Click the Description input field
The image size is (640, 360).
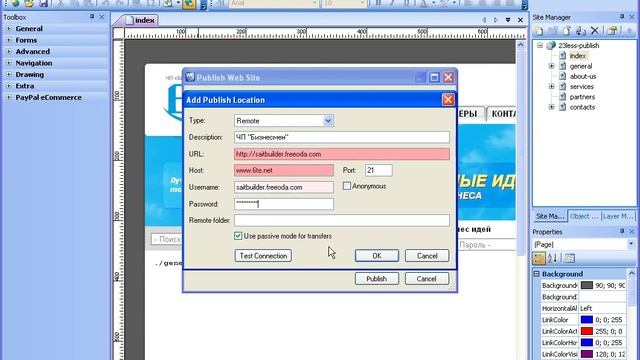[x=342, y=137]
